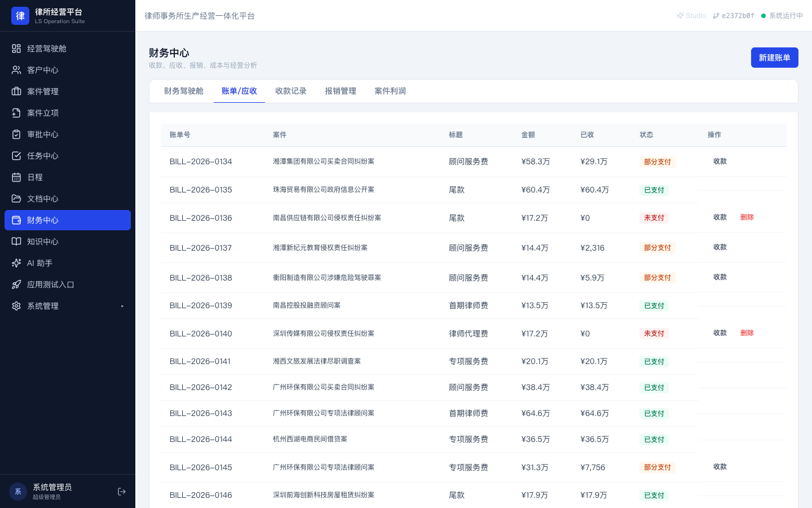
Task: Open the 收款记录 tab
Action: tap(291, 91)
